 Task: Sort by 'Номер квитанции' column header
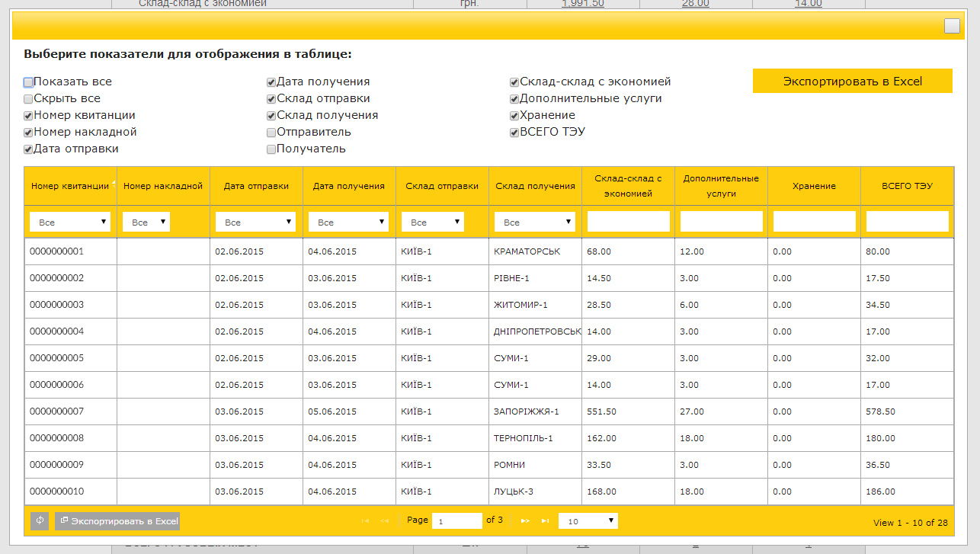(x=70, y=186)
